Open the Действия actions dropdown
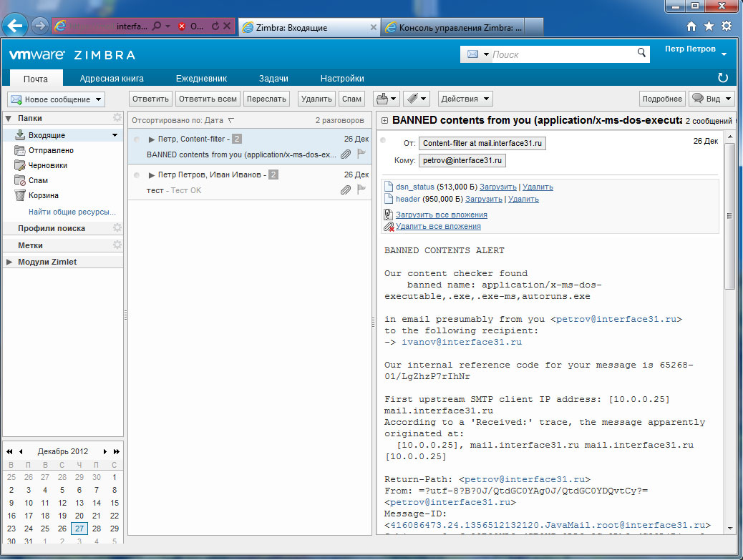Image resolution: width=743 pixels, height=560 pixels. 465,99
